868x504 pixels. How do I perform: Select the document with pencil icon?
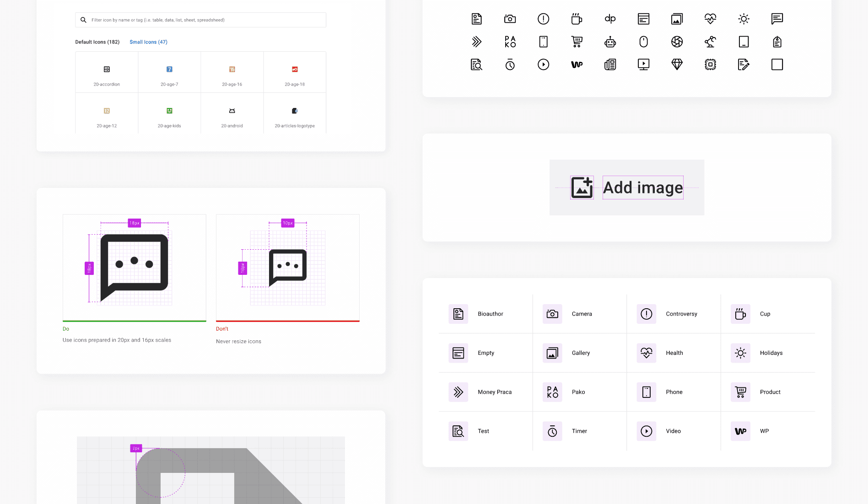coord(744,64)
